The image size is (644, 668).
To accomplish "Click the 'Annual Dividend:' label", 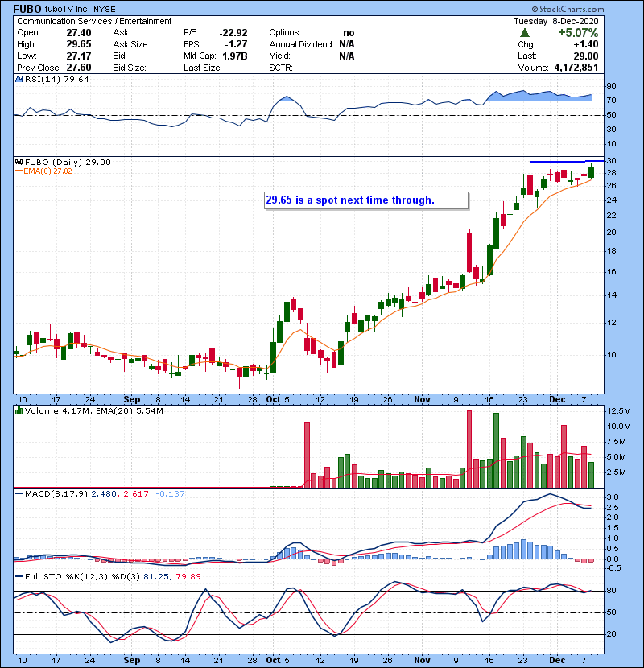I will pos(301,44).
